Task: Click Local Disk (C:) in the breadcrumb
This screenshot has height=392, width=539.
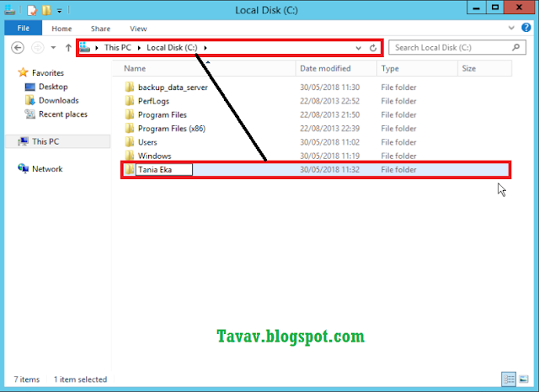Action: (172, 47)
